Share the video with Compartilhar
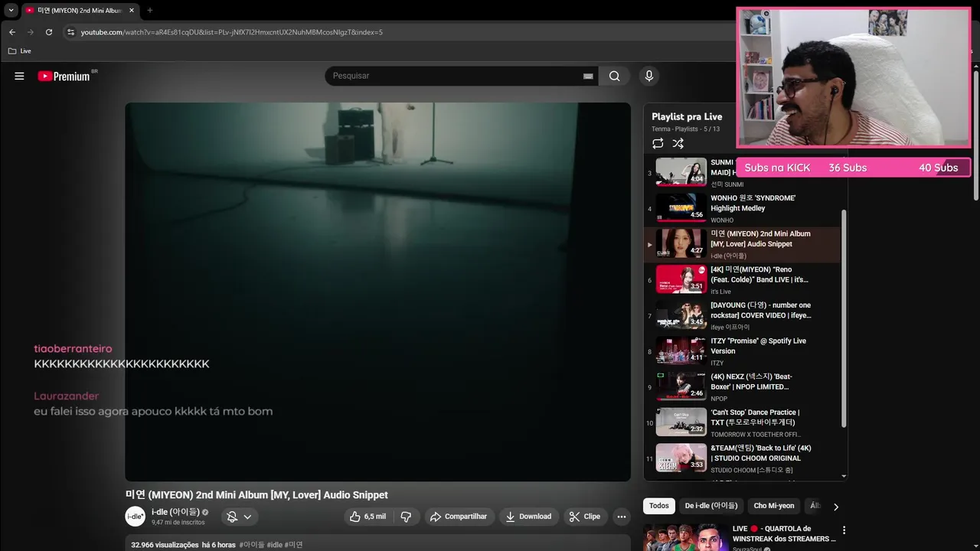This screenshot has width=980, height=551. (458, 517)
